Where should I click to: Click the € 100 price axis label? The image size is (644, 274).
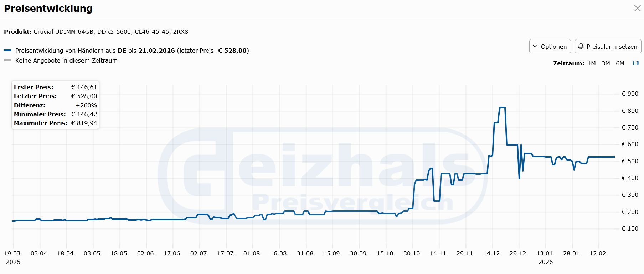pyautogui.click(x=630, y=228)
